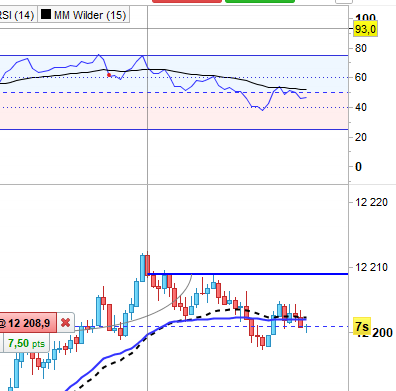The image size is (396, 391).
Task: Click the green button at top edge
Action: 260,1
